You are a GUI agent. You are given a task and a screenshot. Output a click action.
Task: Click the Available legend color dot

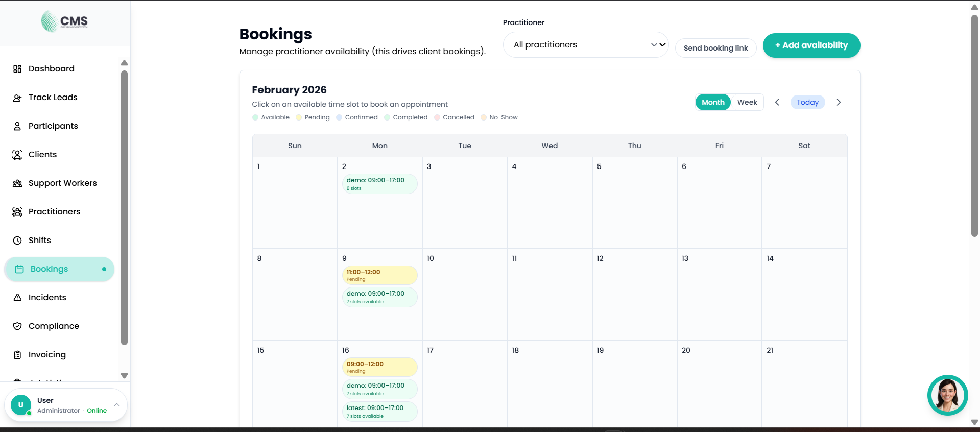coord(255,117)
